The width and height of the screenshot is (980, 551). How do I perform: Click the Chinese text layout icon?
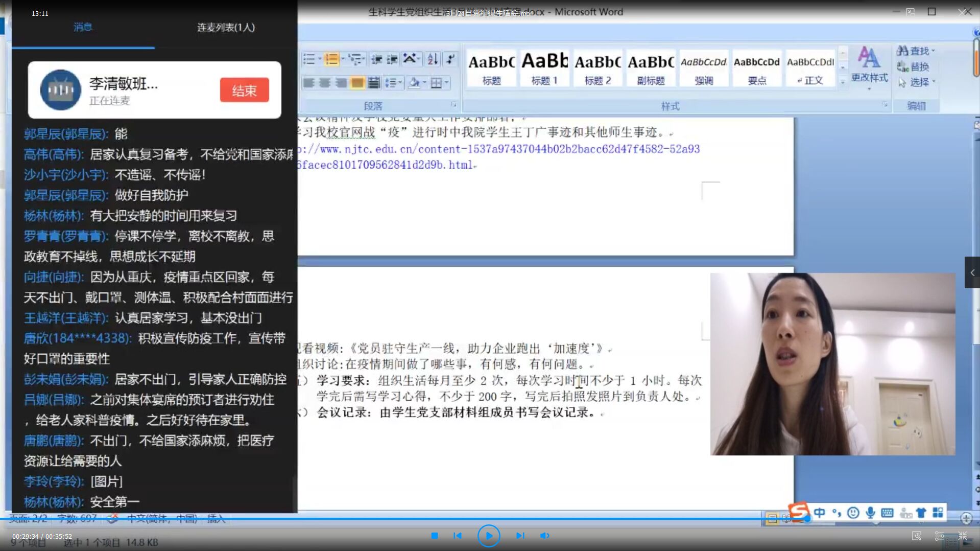pyautogui.click(x=410, y=59)
